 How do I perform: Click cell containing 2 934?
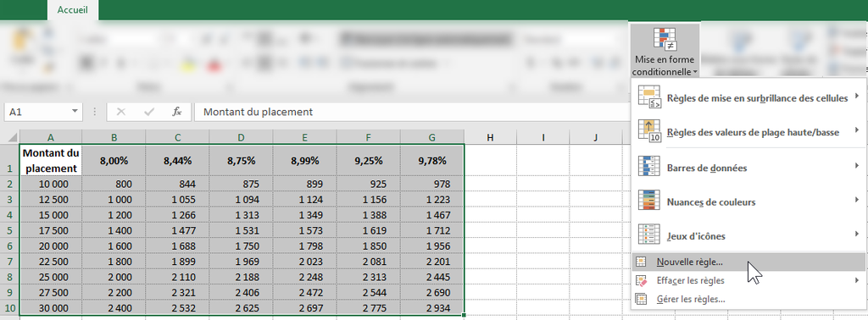[432, 308]
